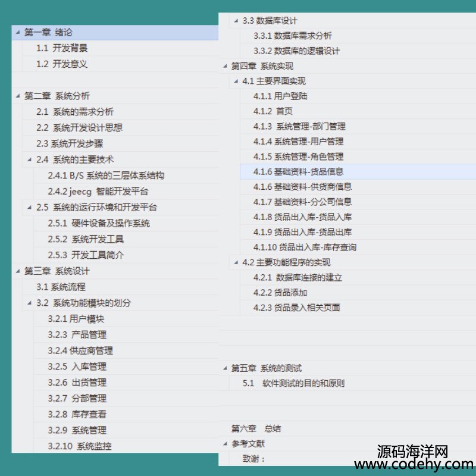Select 4.1.3 系统管理-部门管理
Viewport: 476px width, 476px height.
(299, 127)
